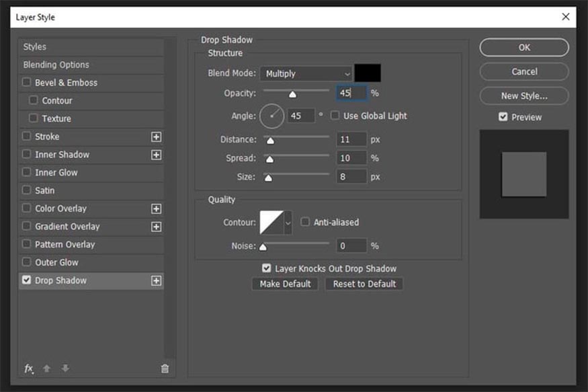Uncheck the Drop Shadow checkbox
The width and height of the screenshot is (588, 392).
point(26,280)
